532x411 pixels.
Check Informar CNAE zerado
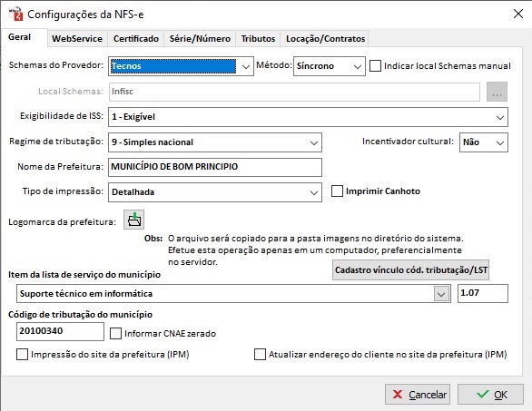115,333
